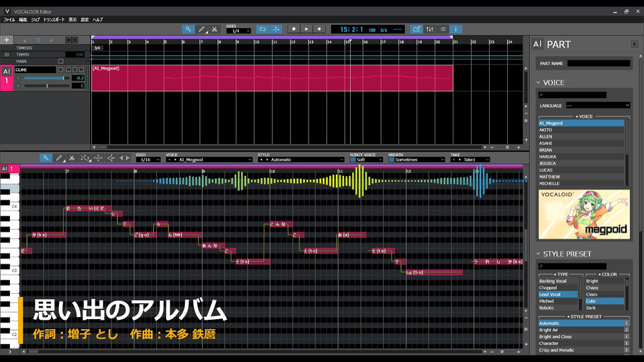This screenshot has width=644, height=362.
Task: Select the pitch curve drawing tool
Action: pos(85,158)
